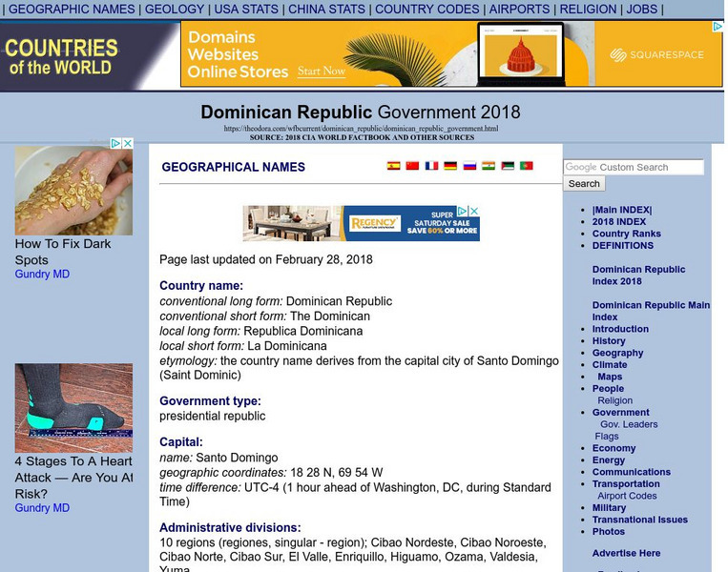Viewport: 728px width, 572px height.
Task: Open the Geography sidebar link
Action: point(617,353)
